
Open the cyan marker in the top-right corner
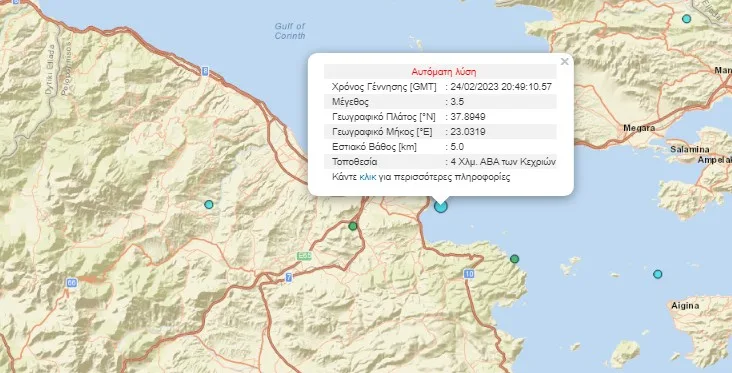(686, 19)
